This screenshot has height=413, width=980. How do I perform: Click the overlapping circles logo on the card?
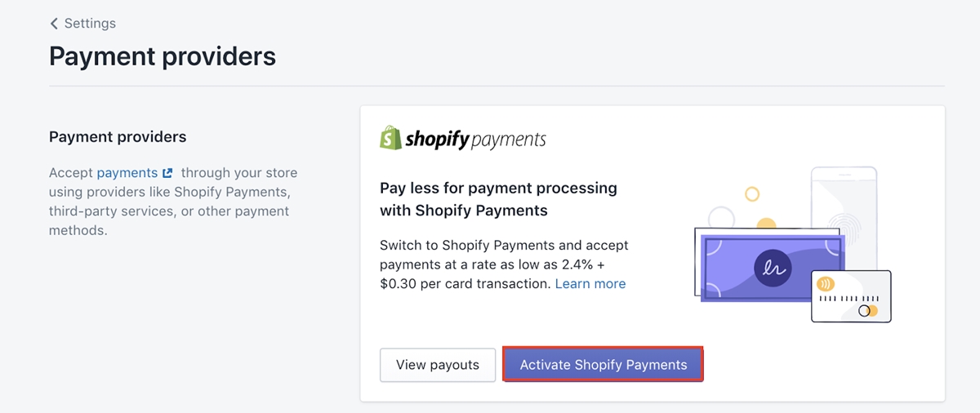tap(868, 311)
